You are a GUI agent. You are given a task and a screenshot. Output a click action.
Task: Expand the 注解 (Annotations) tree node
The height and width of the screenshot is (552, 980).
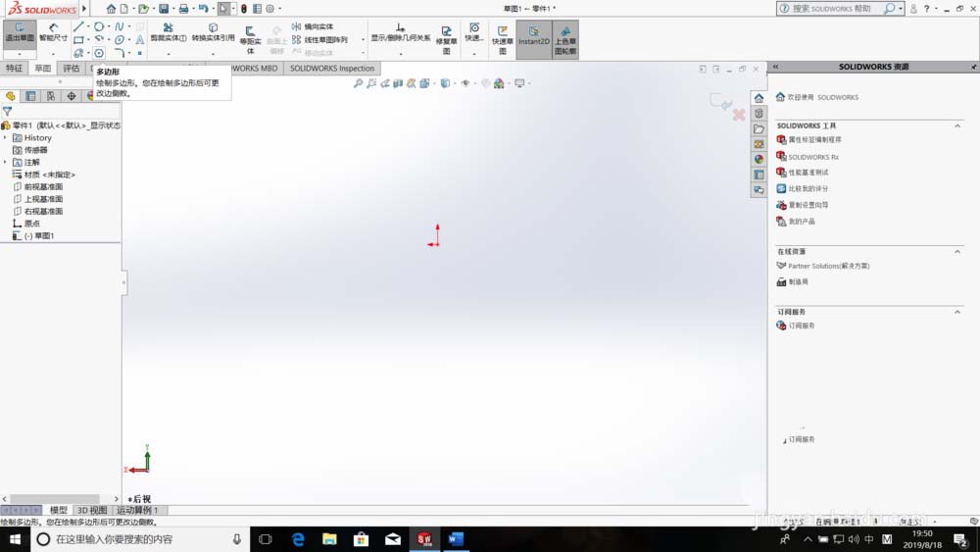click(6, 162)
